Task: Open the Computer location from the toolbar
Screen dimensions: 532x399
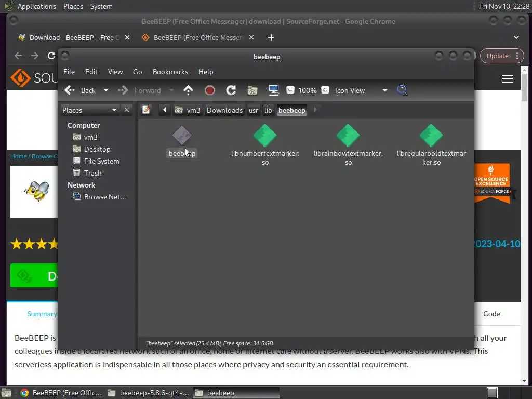Action: pyautogui.click(x=273, y=90)
